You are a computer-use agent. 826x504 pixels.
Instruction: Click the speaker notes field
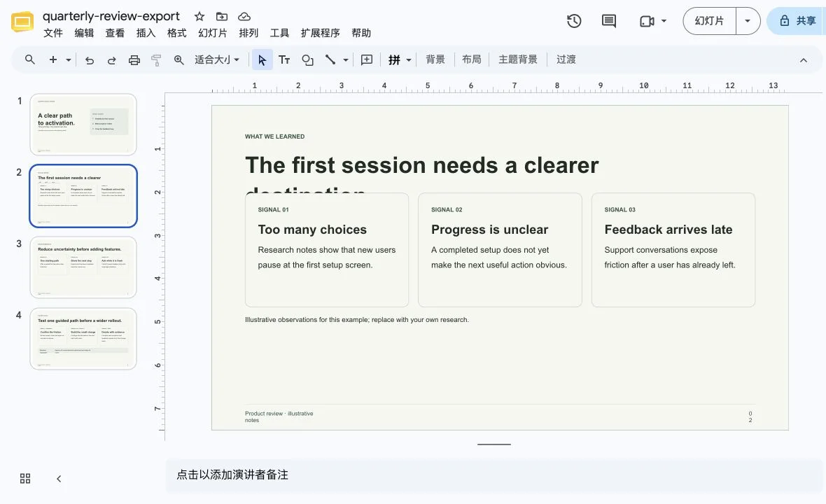pyautogui.click(x=494, y=475)
